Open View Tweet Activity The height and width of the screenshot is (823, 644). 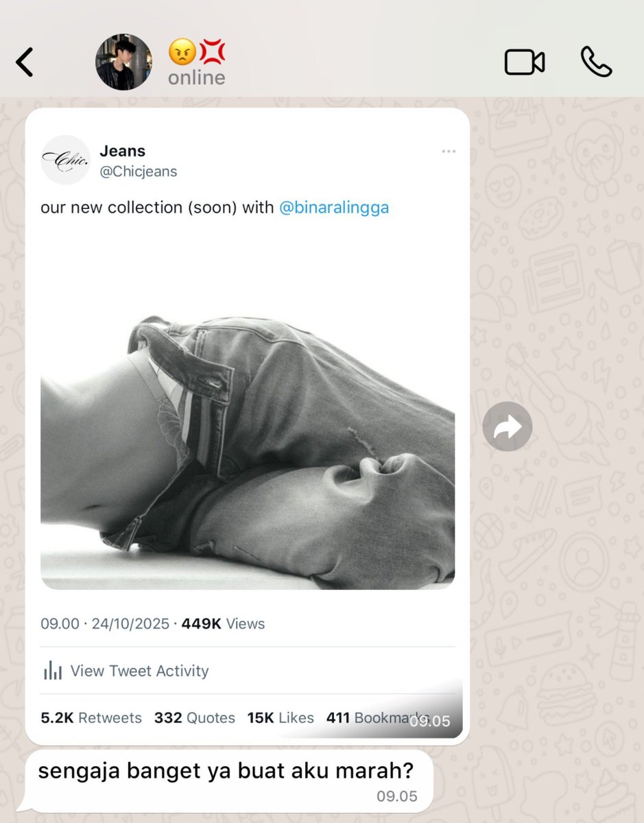click(x=140, y=671)
